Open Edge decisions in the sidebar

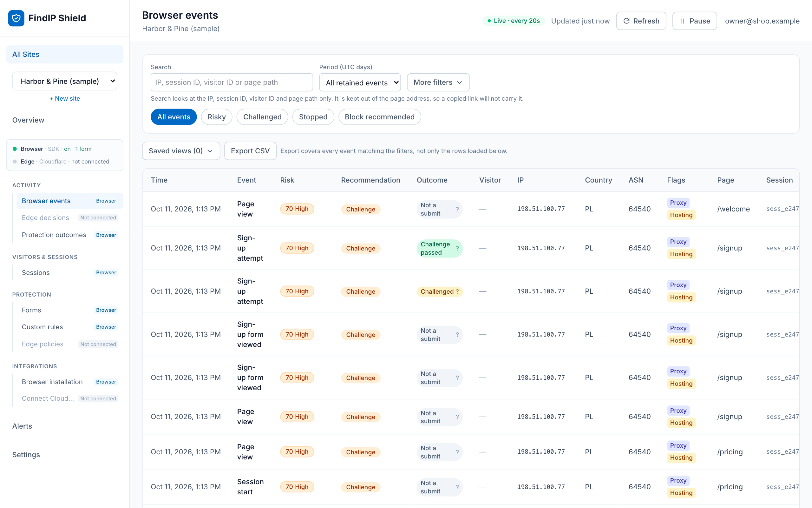click(x=70, y=218)
